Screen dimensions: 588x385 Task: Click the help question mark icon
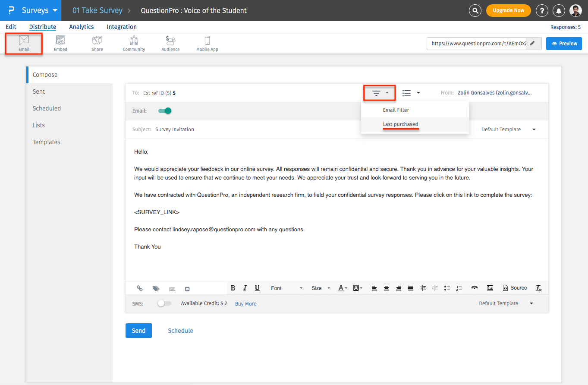tap(542, 10)
